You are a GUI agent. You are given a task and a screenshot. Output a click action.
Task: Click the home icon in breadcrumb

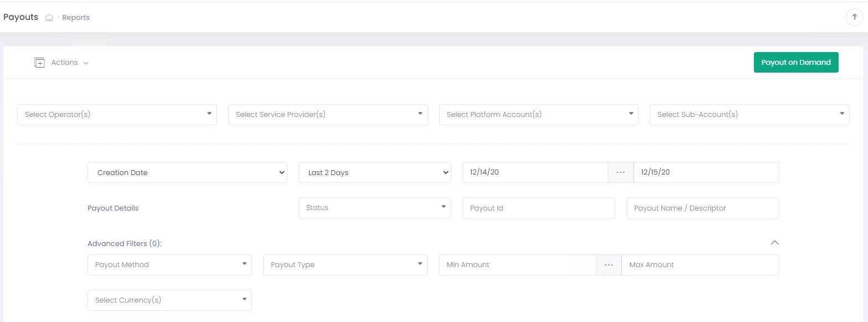pyautogui.click(x=49, y=18)
